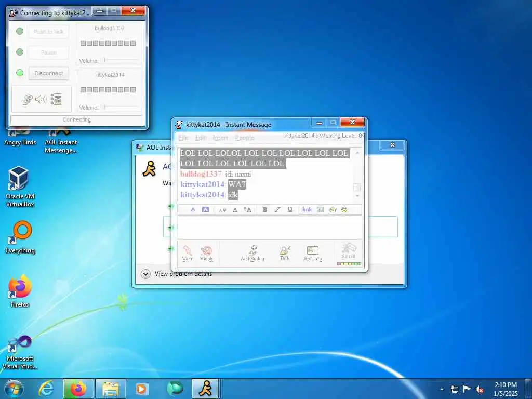Viewport: 532px width, 399px height.
Task: Show hidden system tray icons
Action: pyautogui.click(x=442, y=389)
